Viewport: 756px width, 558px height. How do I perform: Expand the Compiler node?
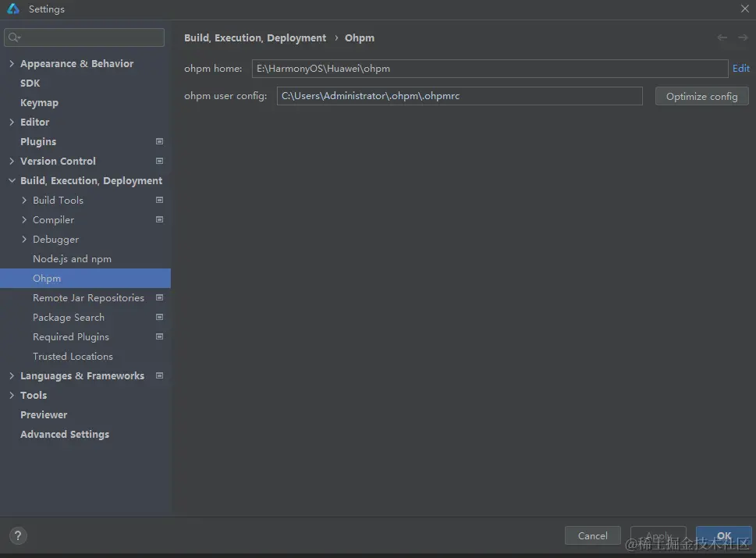click(x=24, y=219)
